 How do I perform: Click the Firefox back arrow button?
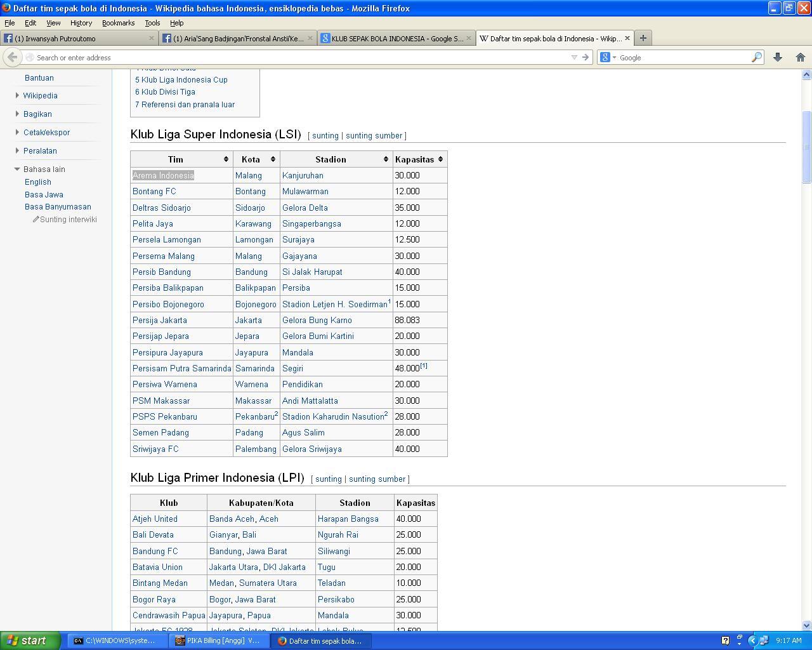coord(12,57)
